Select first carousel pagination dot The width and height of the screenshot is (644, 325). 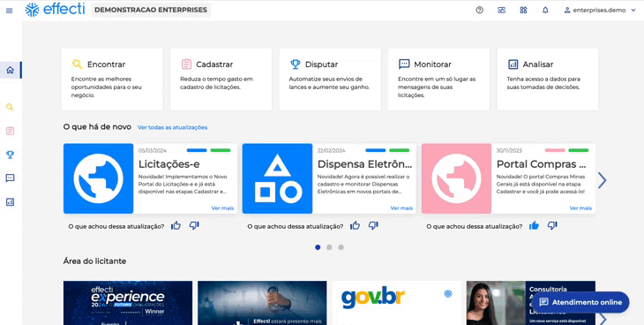click(318, 247)
